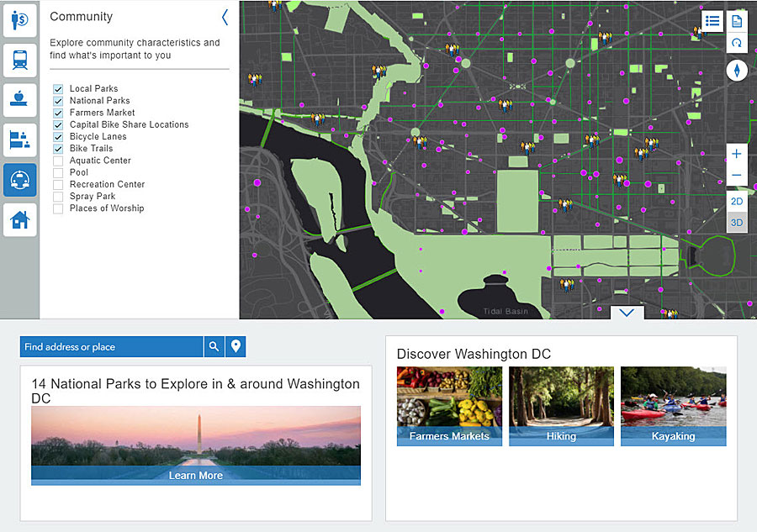Click the search magnifier button
Viewport: 757px width, 532px height.
[214, 347]
